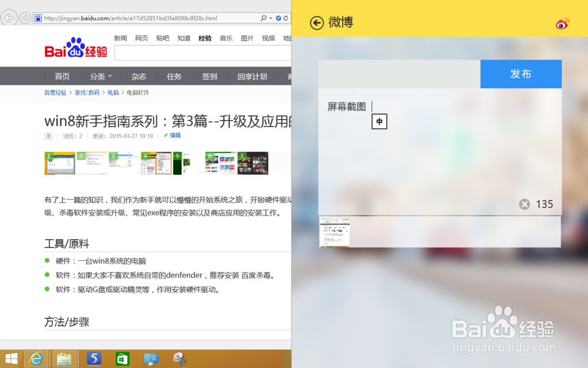Click the 电脑软件 breadcrumb text
Viewport: 588px width, 368px height.
pos(138,93)
